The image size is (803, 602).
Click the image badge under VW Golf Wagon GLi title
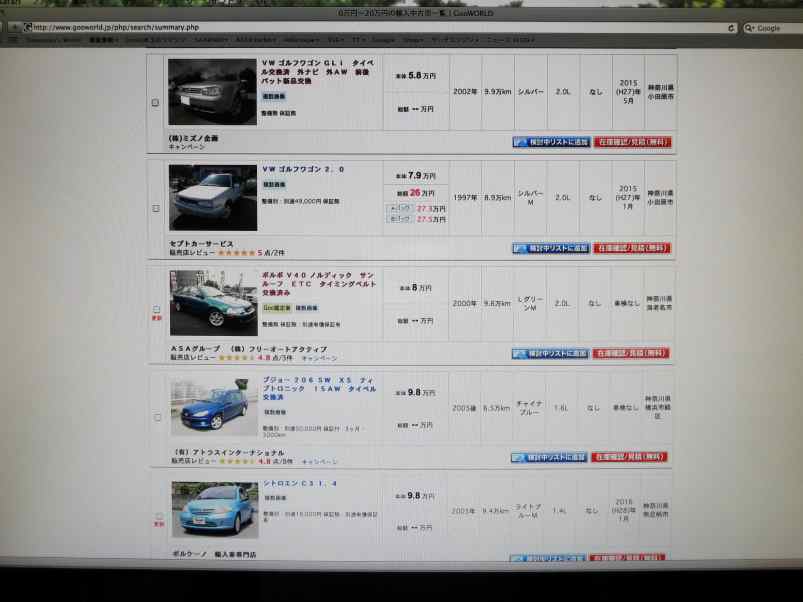click(274, 96)
